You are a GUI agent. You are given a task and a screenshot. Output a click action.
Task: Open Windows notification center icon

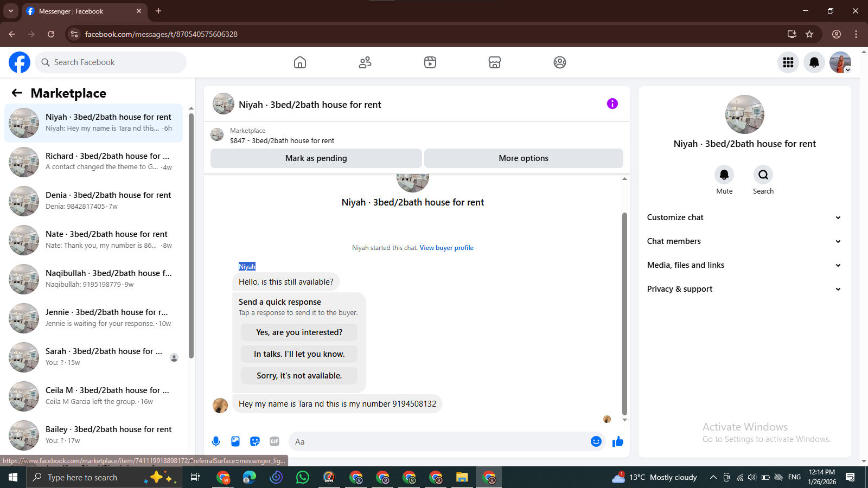850,477
